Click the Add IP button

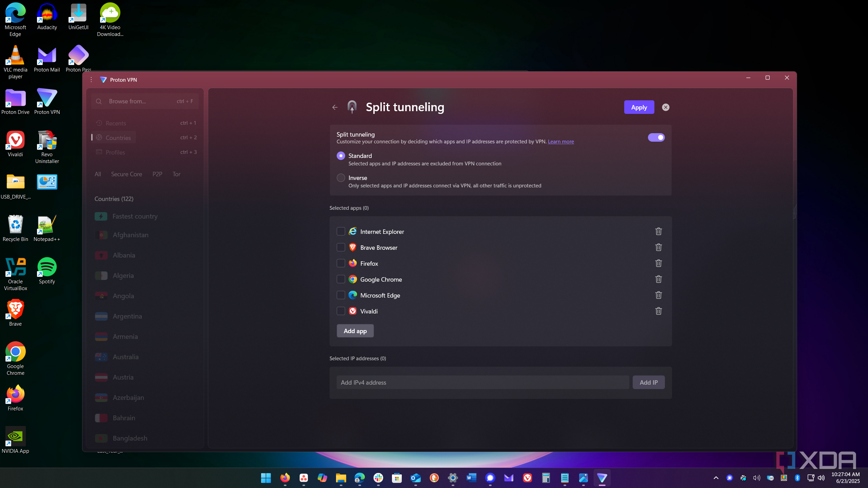[x=648, y=382]
